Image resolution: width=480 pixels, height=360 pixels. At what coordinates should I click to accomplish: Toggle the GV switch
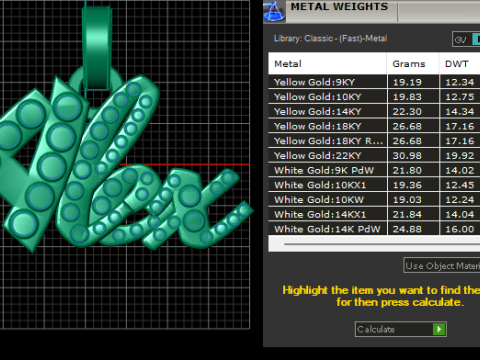coord(466,40)
